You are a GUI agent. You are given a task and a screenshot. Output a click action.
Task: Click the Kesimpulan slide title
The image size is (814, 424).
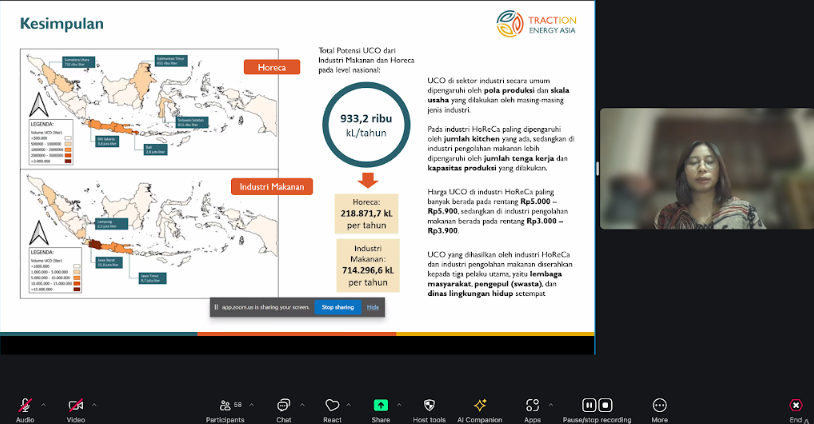tap(62, 24)
